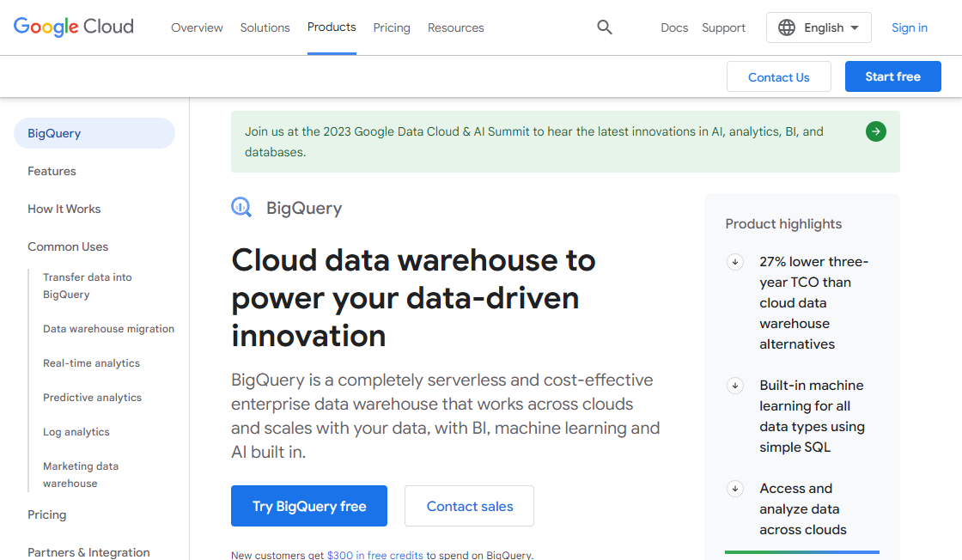This screenshot has width=962, height=560.
Task: Click the Data Cloud & AI Summit banner text
Action: click(533, 142)
